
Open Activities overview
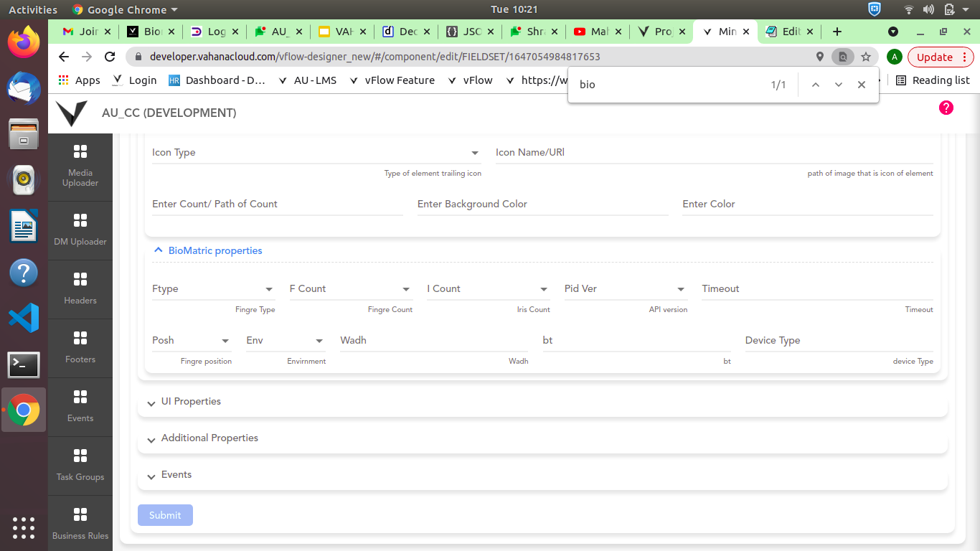tap(32, 9)
